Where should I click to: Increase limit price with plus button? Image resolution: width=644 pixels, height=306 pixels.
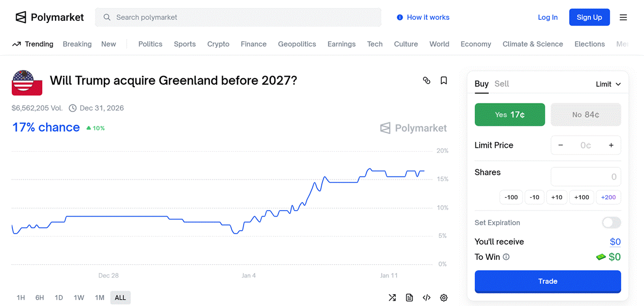point(611,145)
